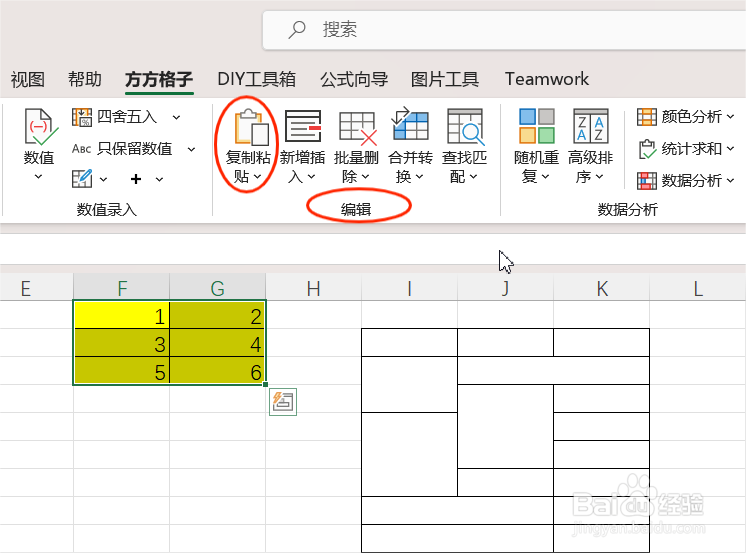The image size is (746, 553).
Task: Click the plus sign icon
Action: (136, 179)
